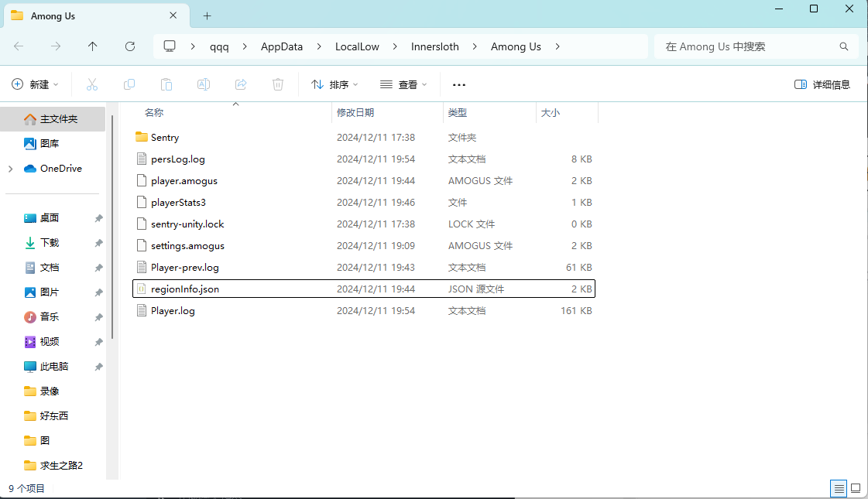
Task: Expand the OneDrive tree node
Action: (x=11, y=169)
